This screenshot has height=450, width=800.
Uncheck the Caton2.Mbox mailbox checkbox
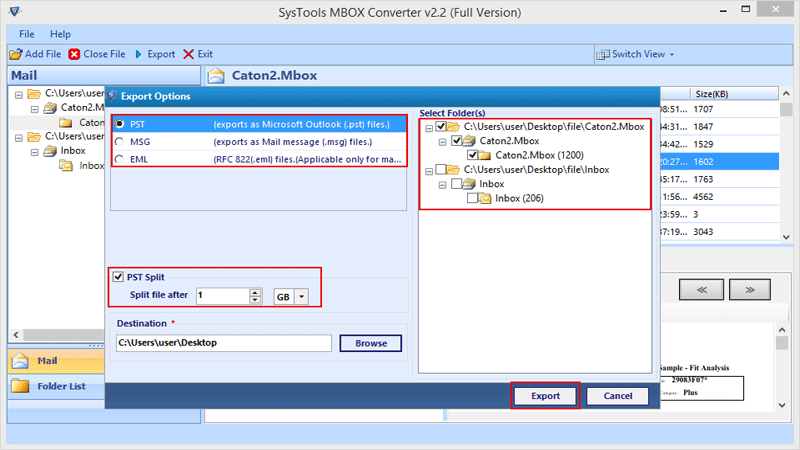(x=457, y=141)
